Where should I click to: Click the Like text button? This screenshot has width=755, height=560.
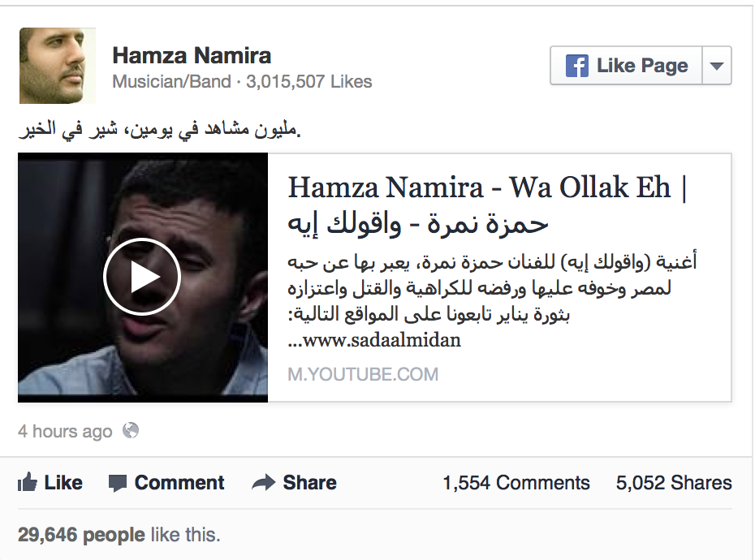click(x=63, y=482)
